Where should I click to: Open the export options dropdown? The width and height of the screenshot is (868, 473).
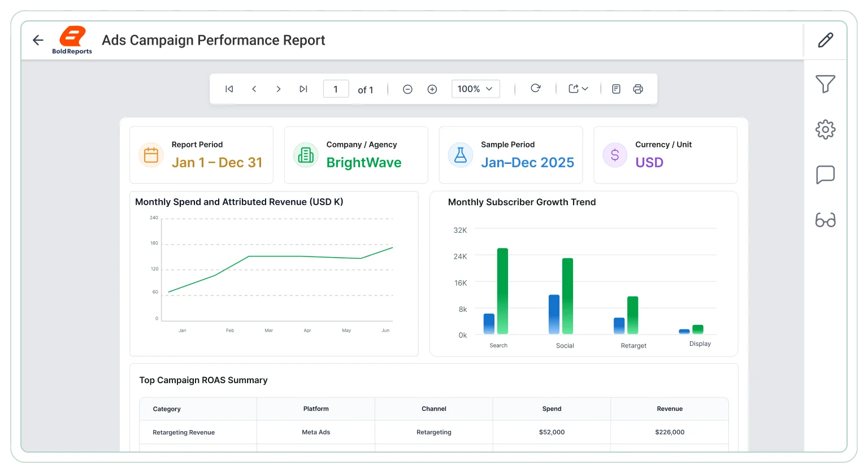[x=579, y=89]
